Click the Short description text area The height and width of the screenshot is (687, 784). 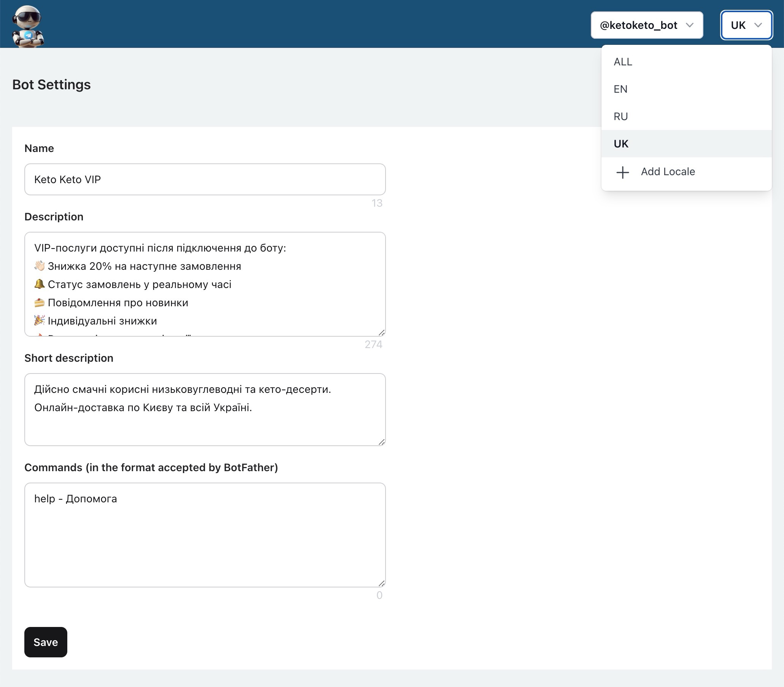[x=205, y=408]
